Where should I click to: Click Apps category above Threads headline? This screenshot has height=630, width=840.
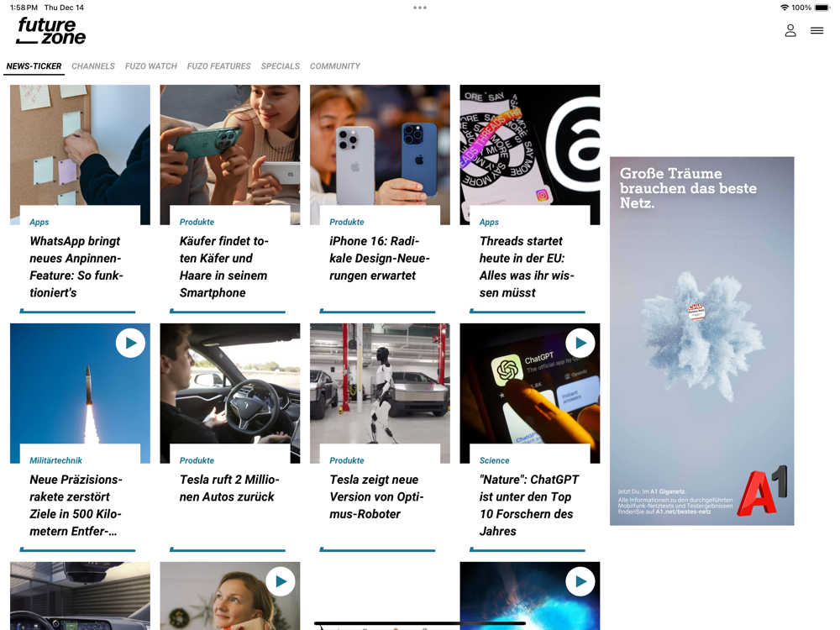(489, 222)
